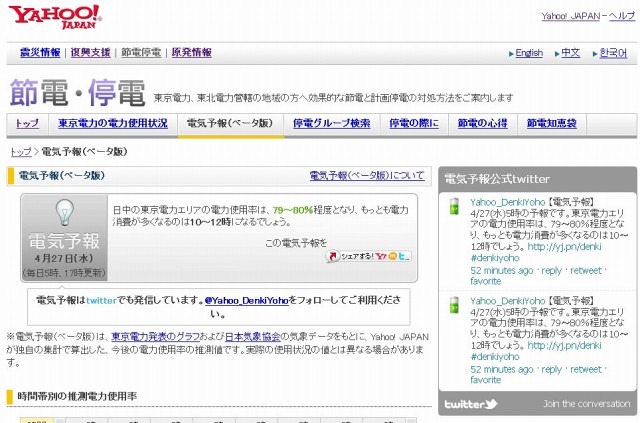Open the 復興支援 link
This screenshot has width=640, height=423.
click(91, 52)
